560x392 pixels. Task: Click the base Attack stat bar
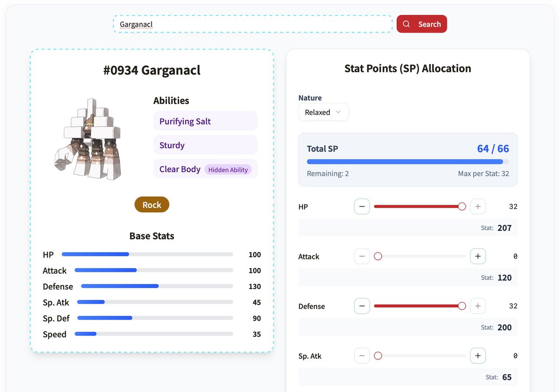coord(154,270)
